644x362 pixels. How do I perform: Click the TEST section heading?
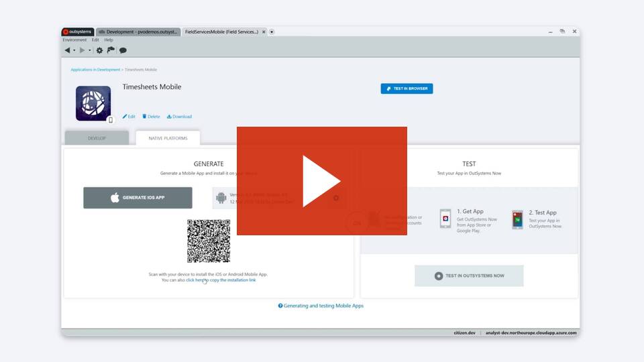[x=469, y=164]
